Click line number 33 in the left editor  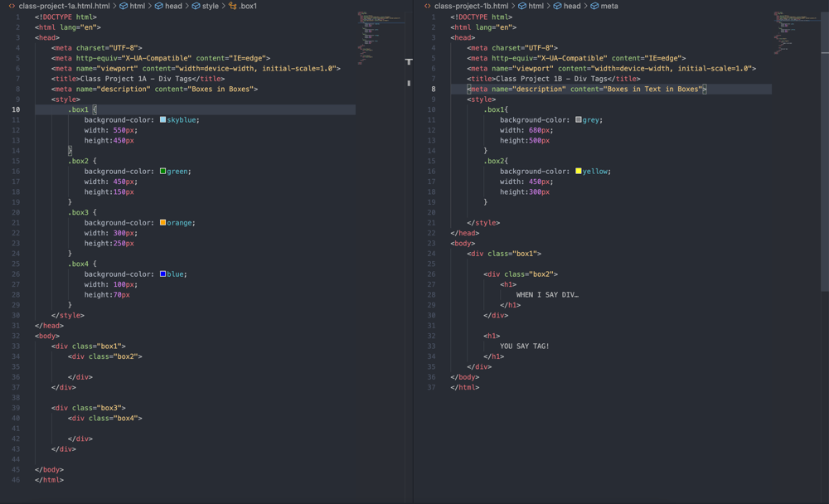17,346
